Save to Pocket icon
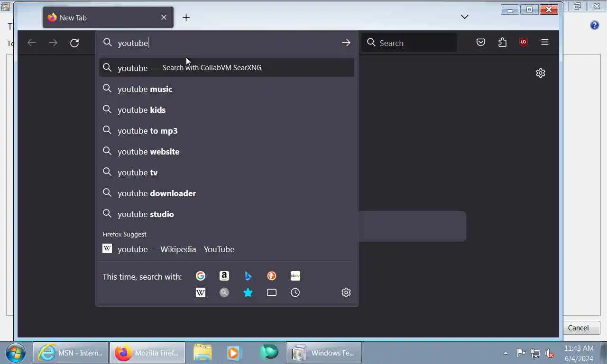Image resolution: width=607 pixels, height=364 pixels. pyautogui.click(x=481, y=43)
